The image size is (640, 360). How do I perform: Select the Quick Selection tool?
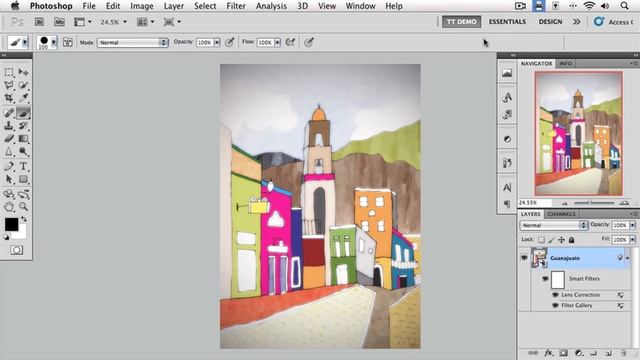23,85
